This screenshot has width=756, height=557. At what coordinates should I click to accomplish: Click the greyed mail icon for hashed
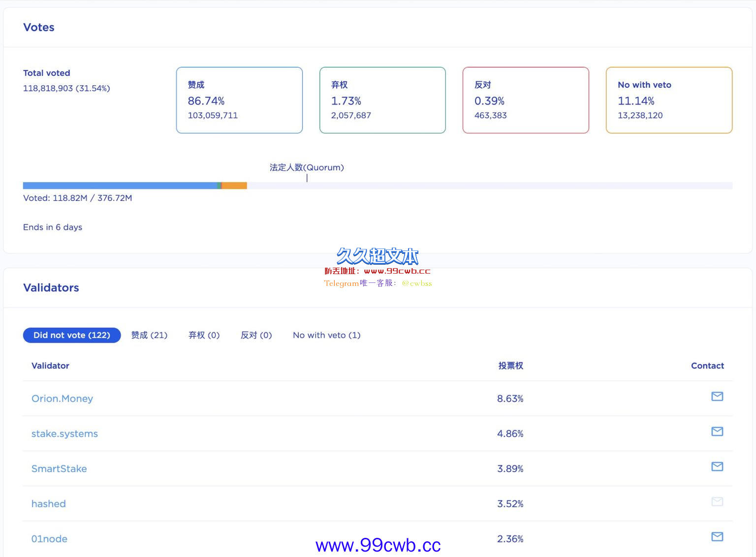[x=717, y=502]
